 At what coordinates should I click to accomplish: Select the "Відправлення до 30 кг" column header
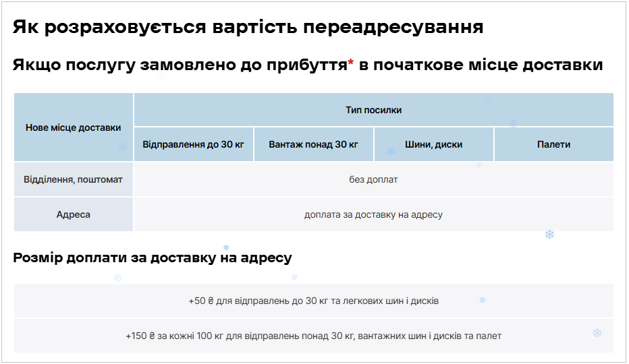pyautogui.click(x=194, y=144)
